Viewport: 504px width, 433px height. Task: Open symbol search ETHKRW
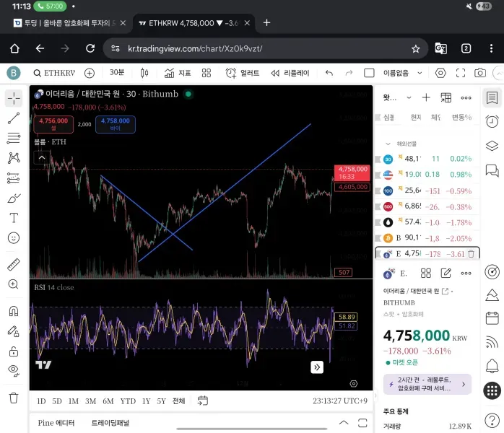click(x=54, y=73)
